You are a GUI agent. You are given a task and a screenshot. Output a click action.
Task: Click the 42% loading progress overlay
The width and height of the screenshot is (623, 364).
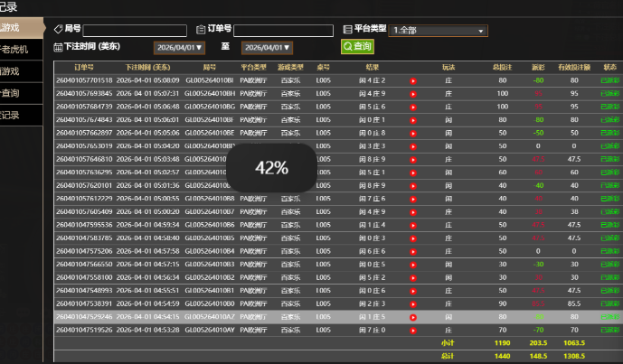[271, 168]
